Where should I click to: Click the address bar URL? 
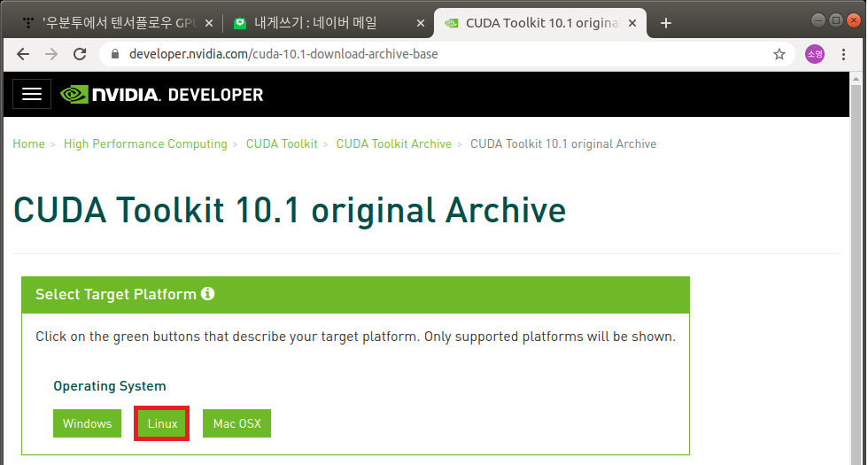pos(283,54)
